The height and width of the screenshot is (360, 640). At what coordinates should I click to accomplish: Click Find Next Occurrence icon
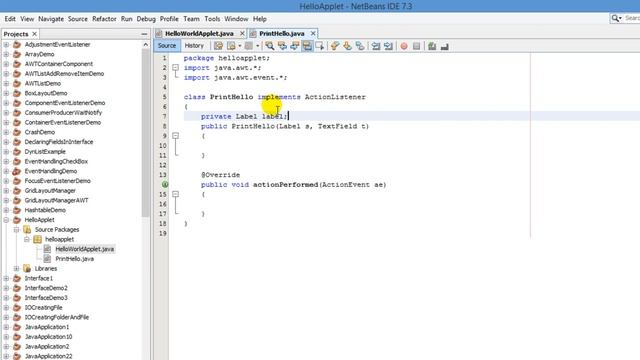click(294, 46)
